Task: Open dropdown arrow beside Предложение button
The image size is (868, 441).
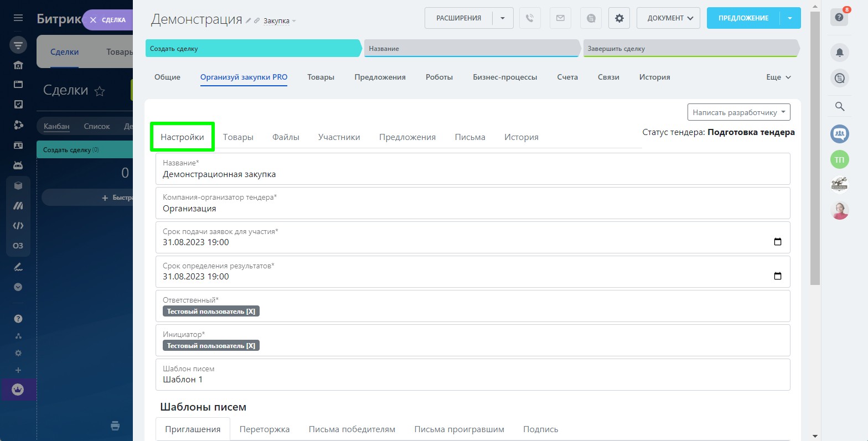Action: 790,18
